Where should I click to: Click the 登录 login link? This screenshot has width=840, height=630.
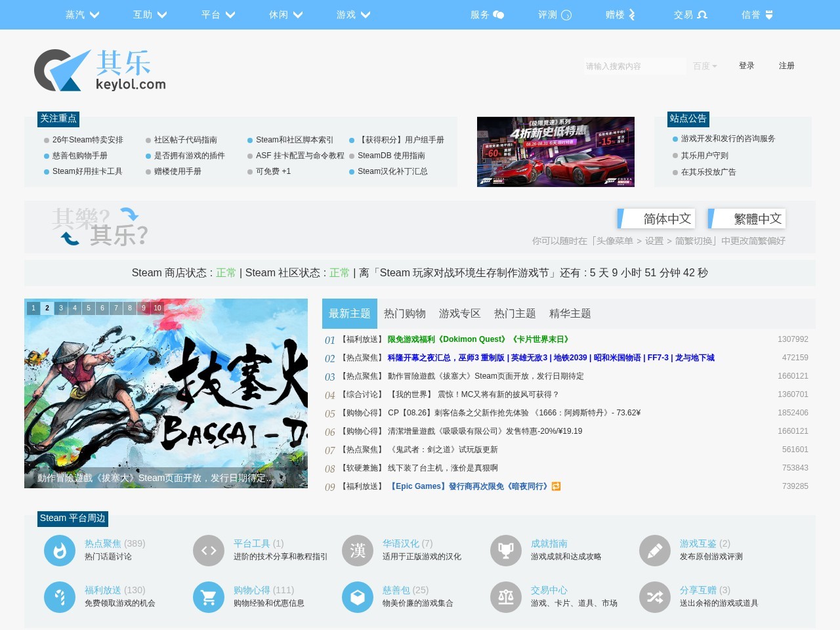tap(747, 66)
